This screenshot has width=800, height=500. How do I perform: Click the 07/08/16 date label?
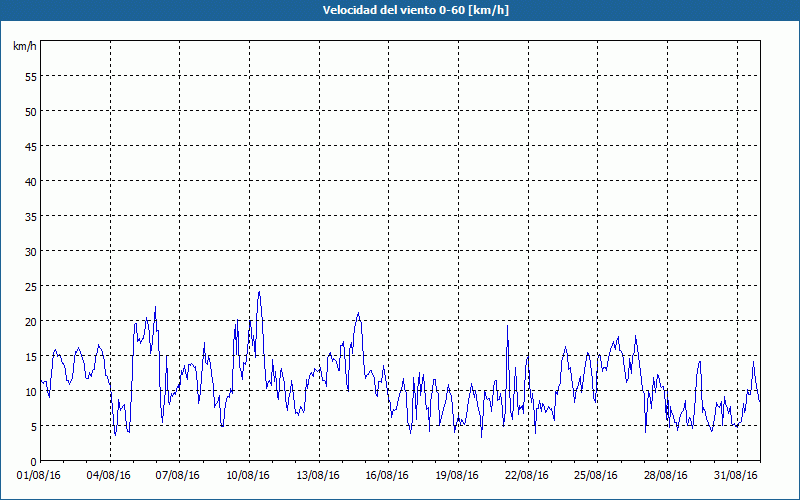[x=178, y=476]
